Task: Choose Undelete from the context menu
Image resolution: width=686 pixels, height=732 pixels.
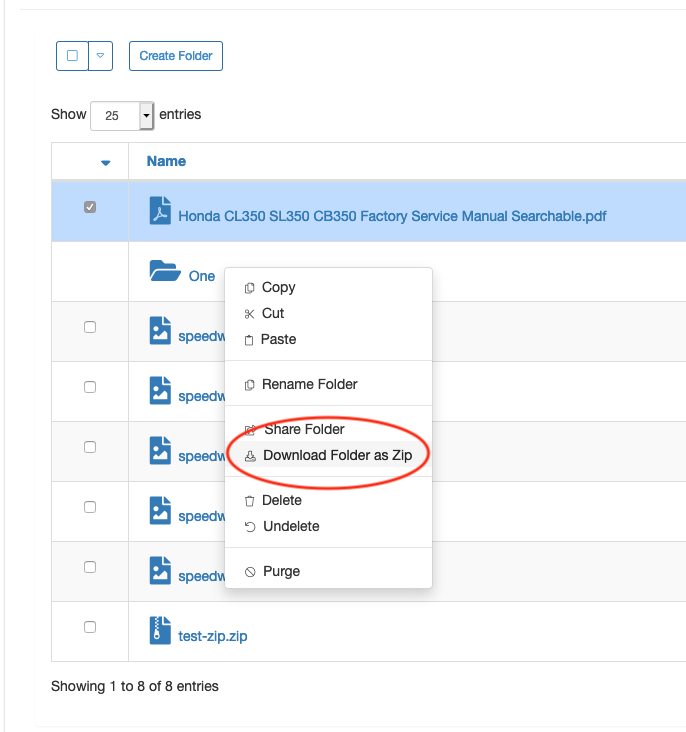Action: point(328,526)
